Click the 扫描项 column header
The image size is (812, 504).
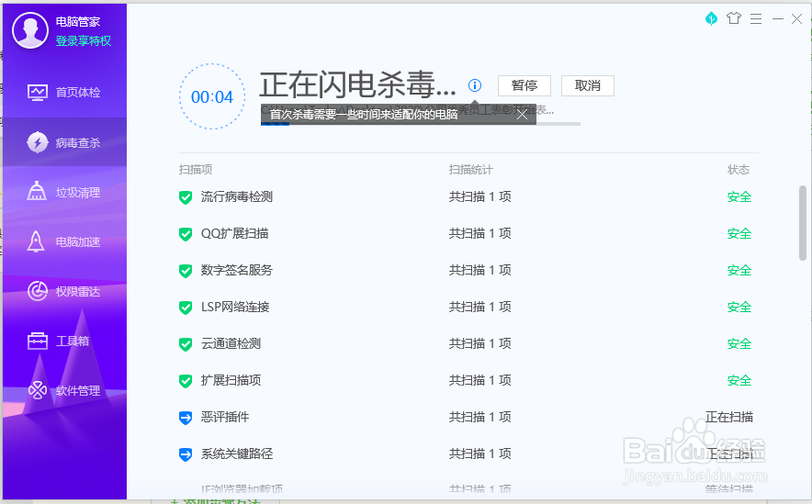pos(196,170)
